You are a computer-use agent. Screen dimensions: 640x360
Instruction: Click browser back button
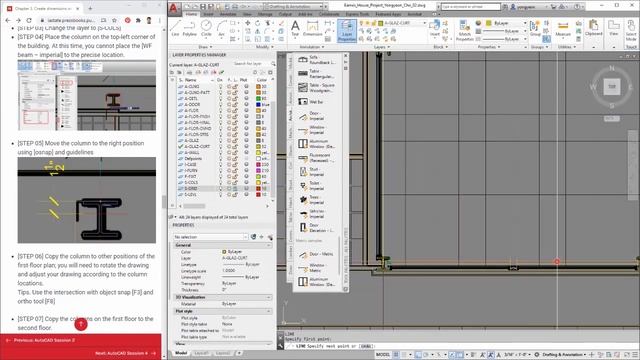tap(8, 20)
